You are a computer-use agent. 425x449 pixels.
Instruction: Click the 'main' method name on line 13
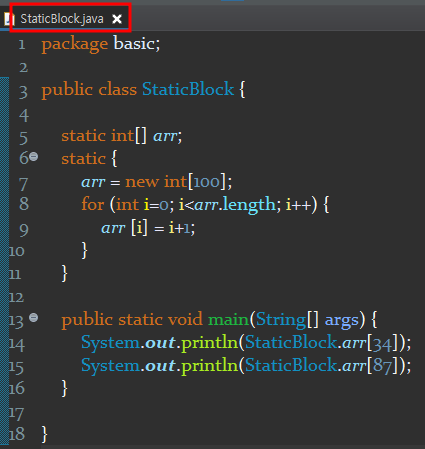click(228, 320)
